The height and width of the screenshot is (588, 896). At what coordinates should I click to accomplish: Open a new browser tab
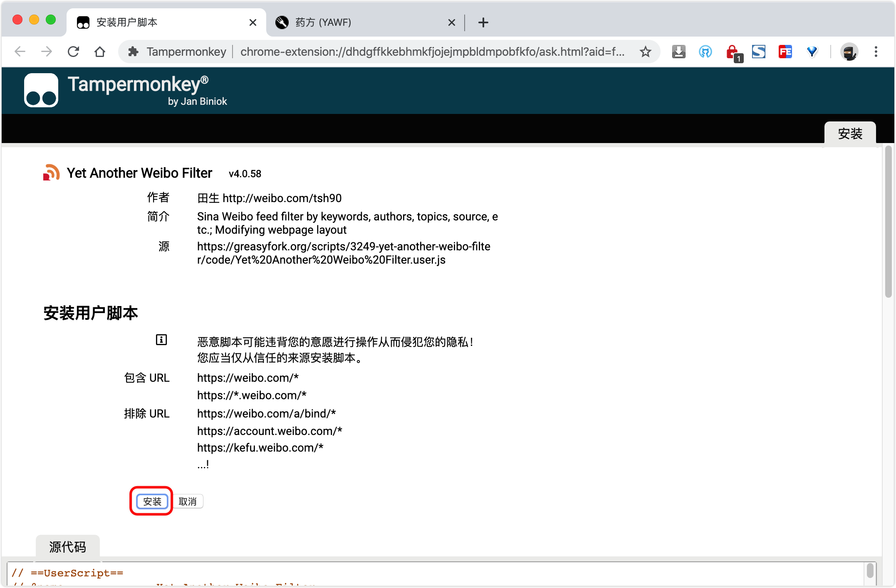(x=483, y=22)
